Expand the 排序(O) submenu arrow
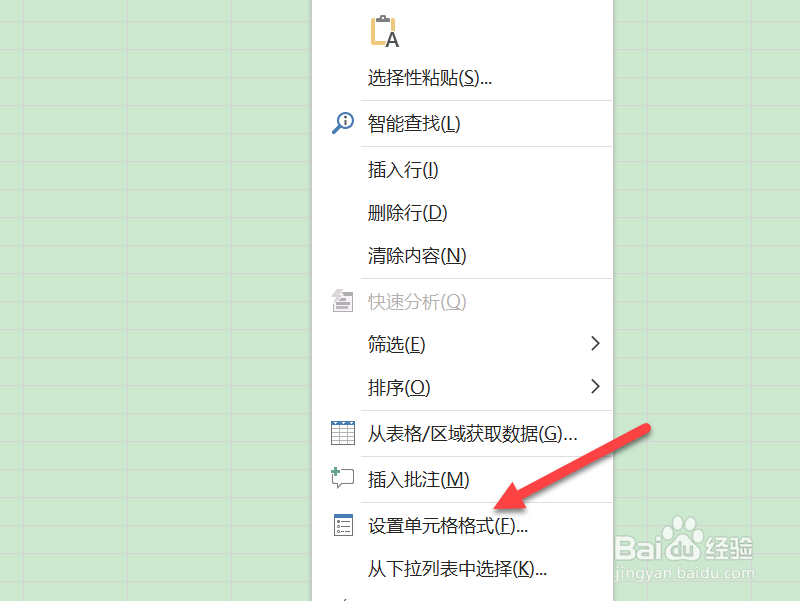 tap(595, 386)
